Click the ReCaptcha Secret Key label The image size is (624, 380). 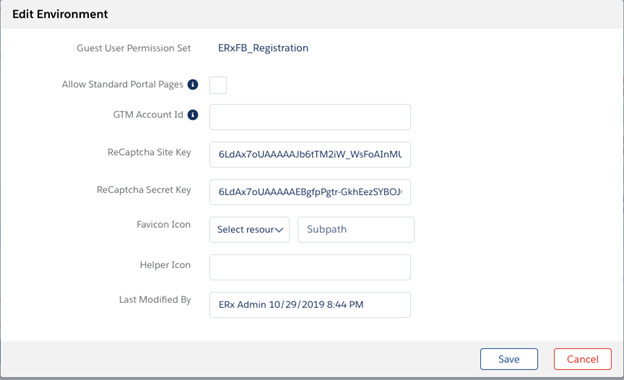144,190
